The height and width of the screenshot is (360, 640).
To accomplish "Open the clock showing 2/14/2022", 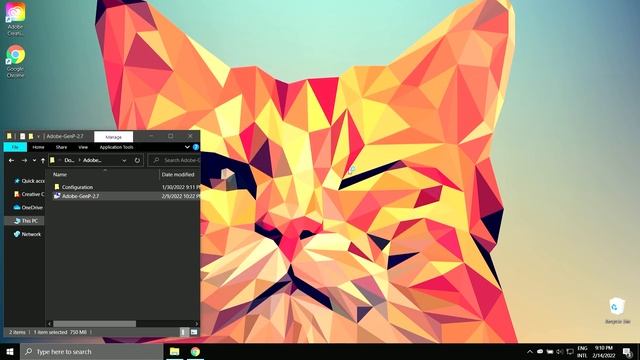I will pyautogui.click(x=604, y=352).
